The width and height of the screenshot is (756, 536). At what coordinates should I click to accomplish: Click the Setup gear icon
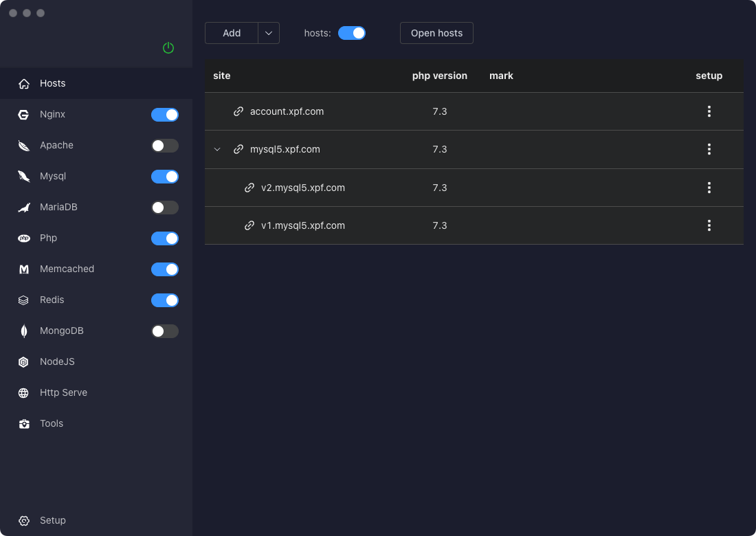tap(23, 521)
